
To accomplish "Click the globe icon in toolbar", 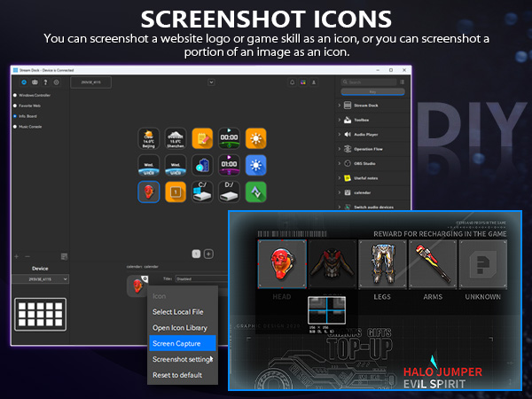I will click(35, 82).
